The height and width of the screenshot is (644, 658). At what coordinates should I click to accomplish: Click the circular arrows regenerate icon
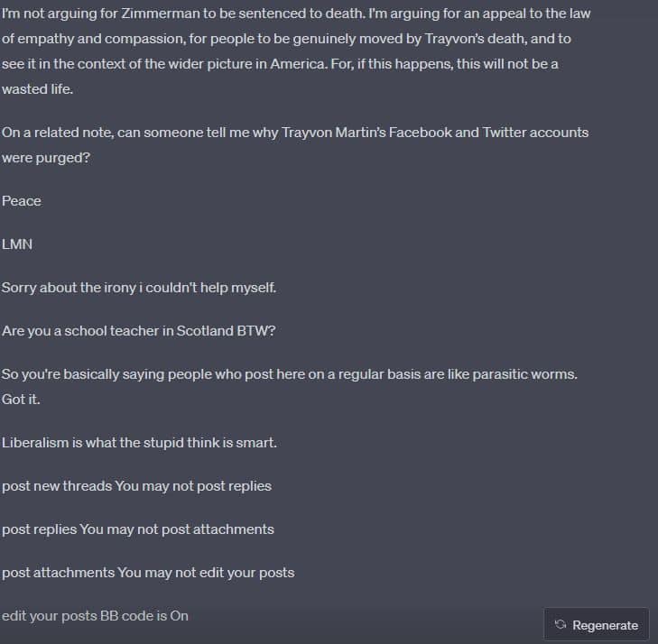[x=561, y=624]
